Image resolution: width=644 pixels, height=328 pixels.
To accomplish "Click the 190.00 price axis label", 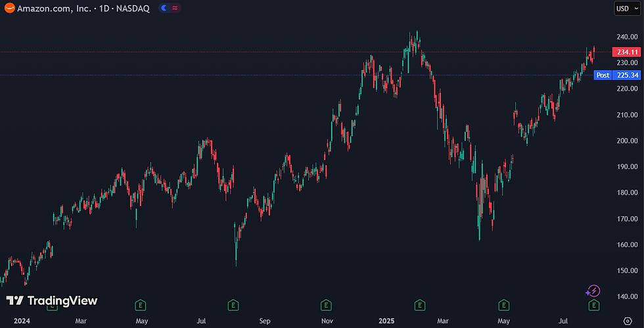I will pos(627,166).
